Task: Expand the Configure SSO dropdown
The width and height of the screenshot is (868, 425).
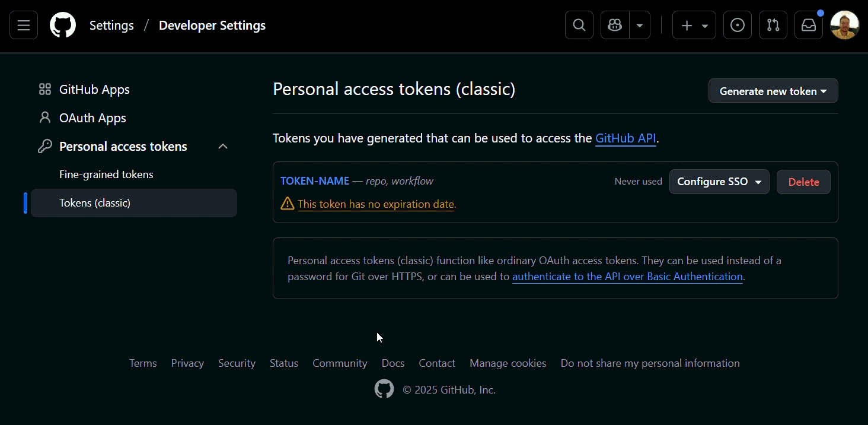Action: [719, 182]
